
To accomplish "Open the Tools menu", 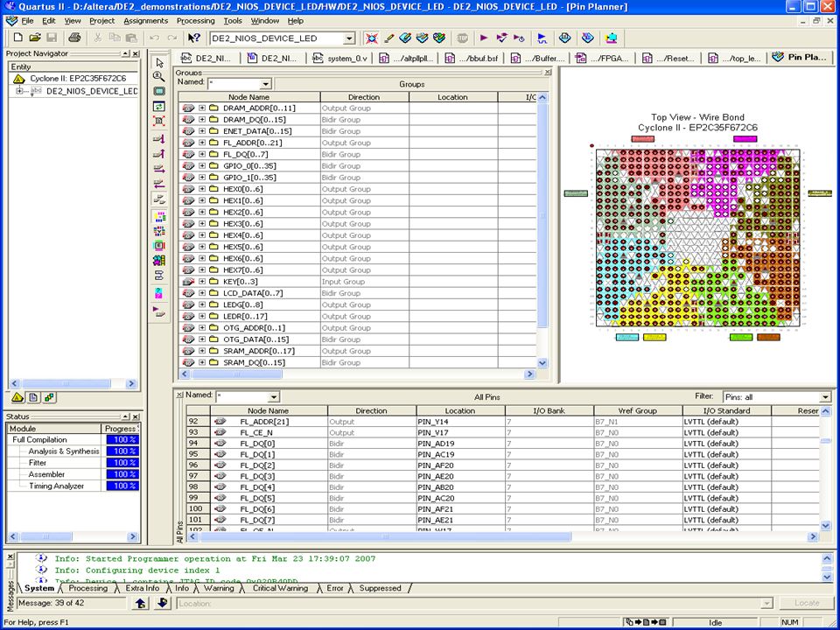I will coord(233,21).
